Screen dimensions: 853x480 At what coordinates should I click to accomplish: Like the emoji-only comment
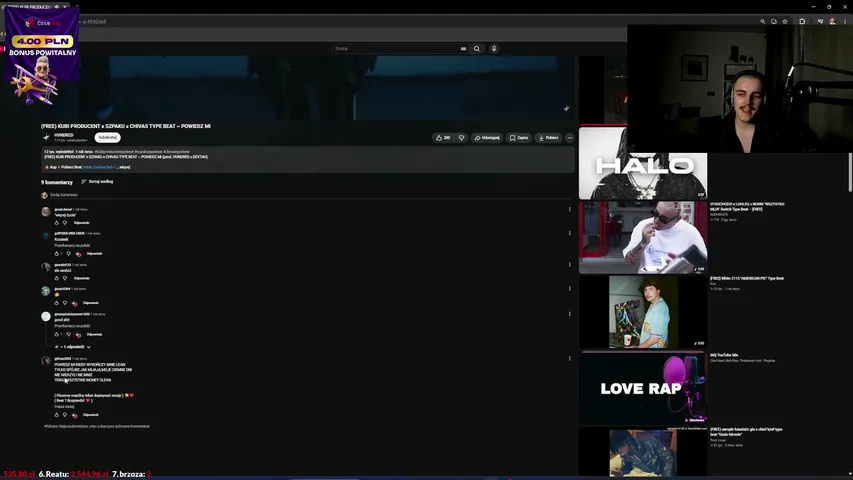[x=57, y=303]
